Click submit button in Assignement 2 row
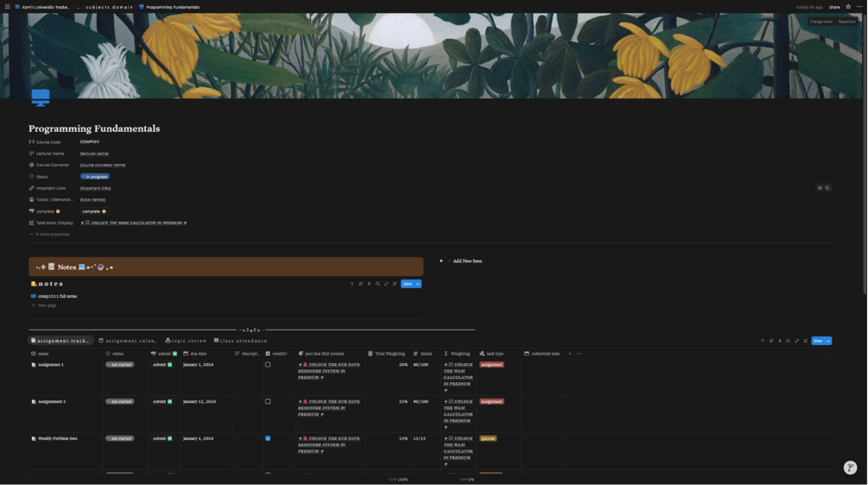 coord(162,401)
